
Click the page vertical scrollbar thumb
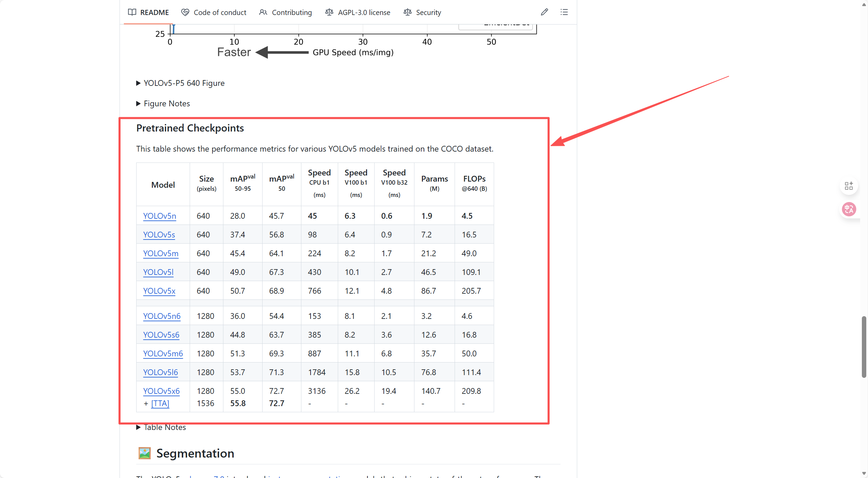click(864, 347)
